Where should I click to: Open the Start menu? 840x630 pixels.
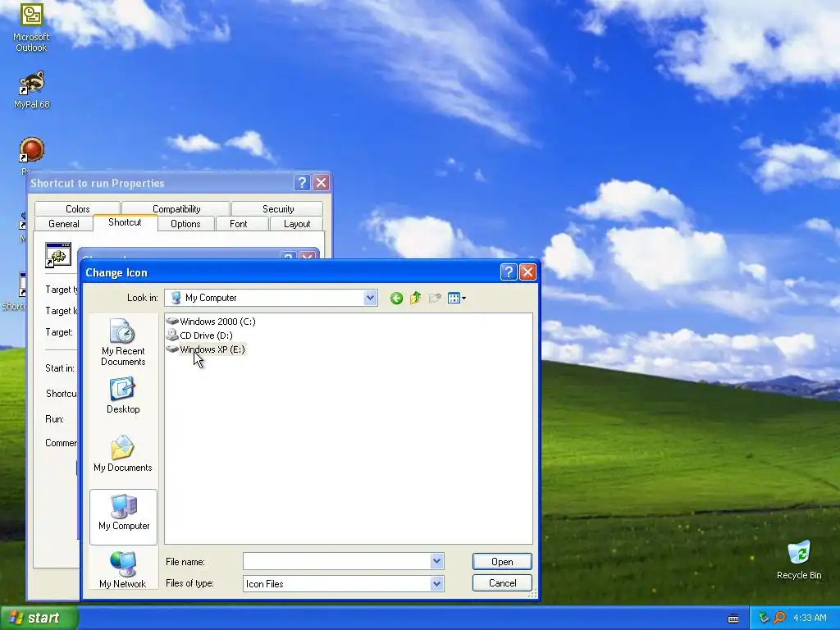tap(39, 618)
